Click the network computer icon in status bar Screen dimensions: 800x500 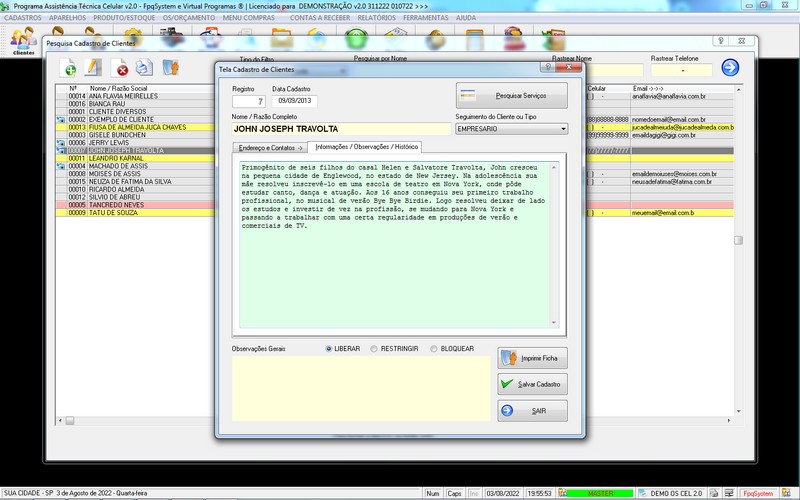pyautogui.click(x=730, y=493)
